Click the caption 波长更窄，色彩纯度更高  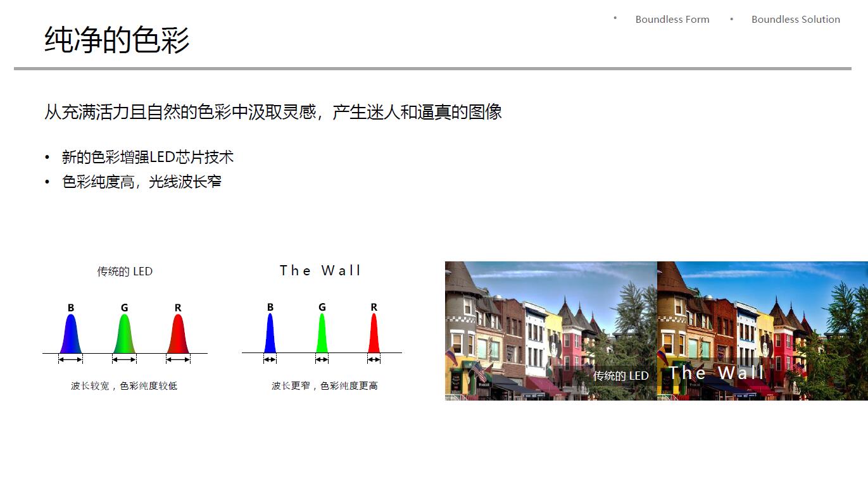coord(325,386)
